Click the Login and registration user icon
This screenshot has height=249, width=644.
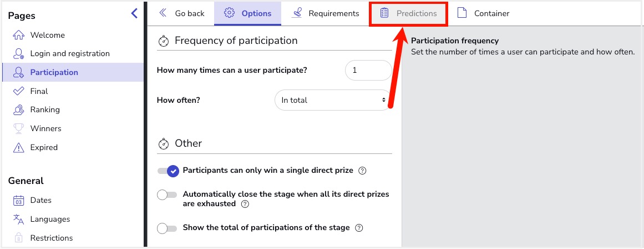click(18, 53)
